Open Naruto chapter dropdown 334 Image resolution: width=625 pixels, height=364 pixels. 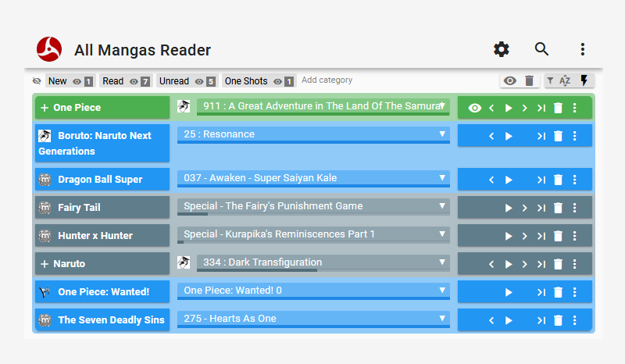(x=323, y=262)
